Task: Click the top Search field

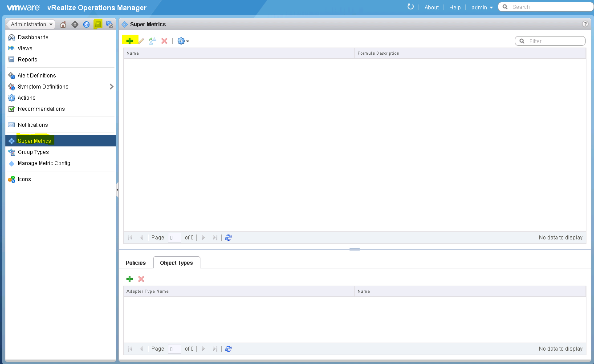Action: [545, 7]
